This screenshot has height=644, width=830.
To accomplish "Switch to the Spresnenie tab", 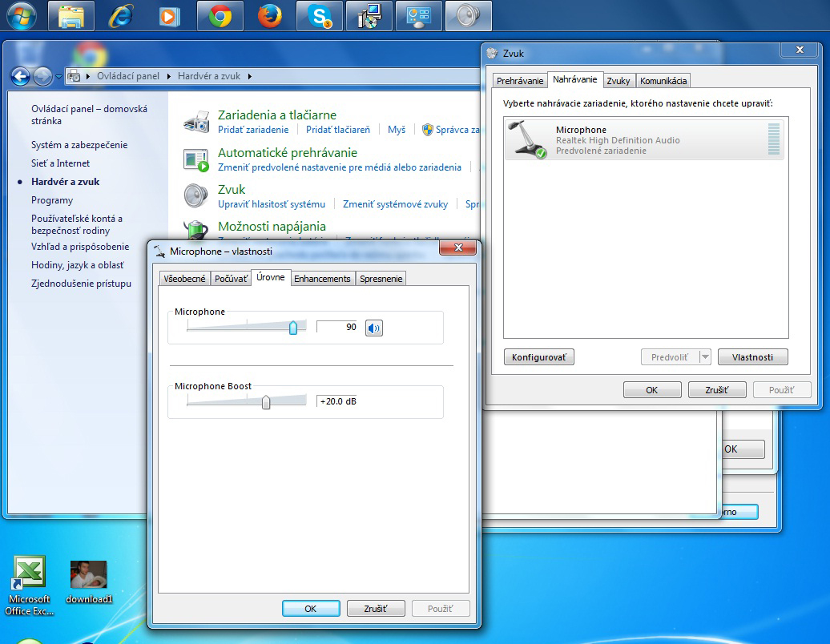I will point(381,279).
